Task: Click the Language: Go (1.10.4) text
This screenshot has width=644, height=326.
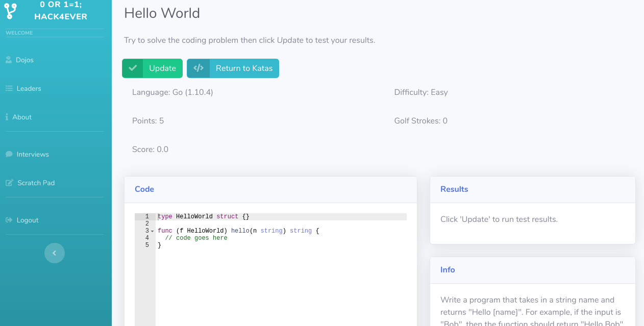Action: [x=172, y=92]
